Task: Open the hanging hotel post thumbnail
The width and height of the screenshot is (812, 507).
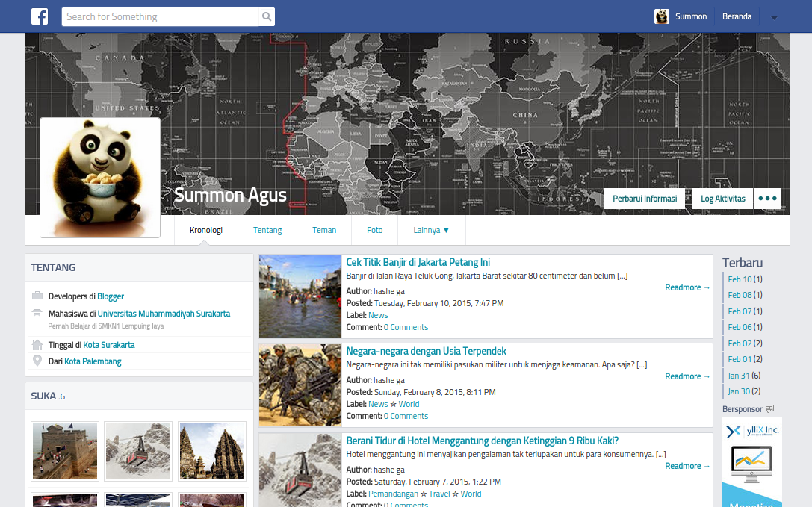Action: 300,470
